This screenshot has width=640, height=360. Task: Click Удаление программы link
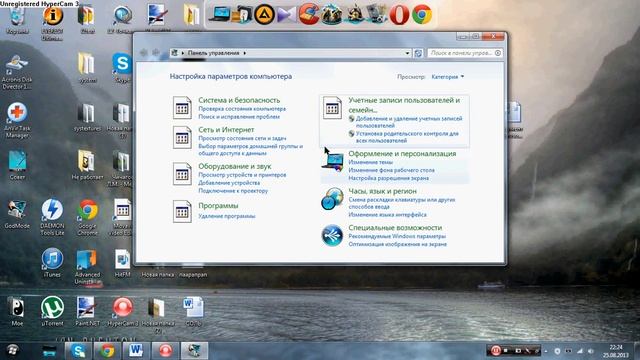point(227,216)
